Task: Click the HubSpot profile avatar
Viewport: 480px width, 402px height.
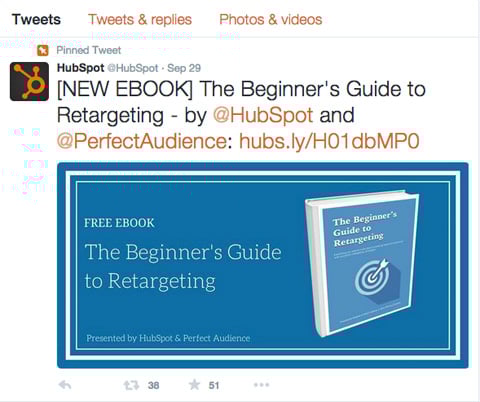Action: click(29, 81)
